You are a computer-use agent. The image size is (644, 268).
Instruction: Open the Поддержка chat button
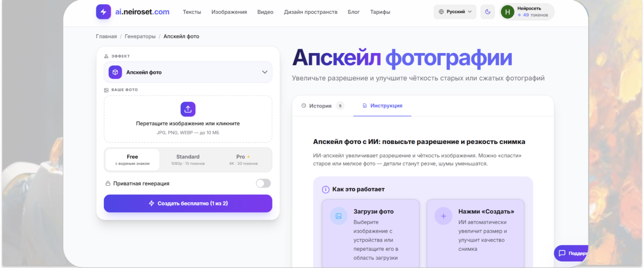coord(571,253)
